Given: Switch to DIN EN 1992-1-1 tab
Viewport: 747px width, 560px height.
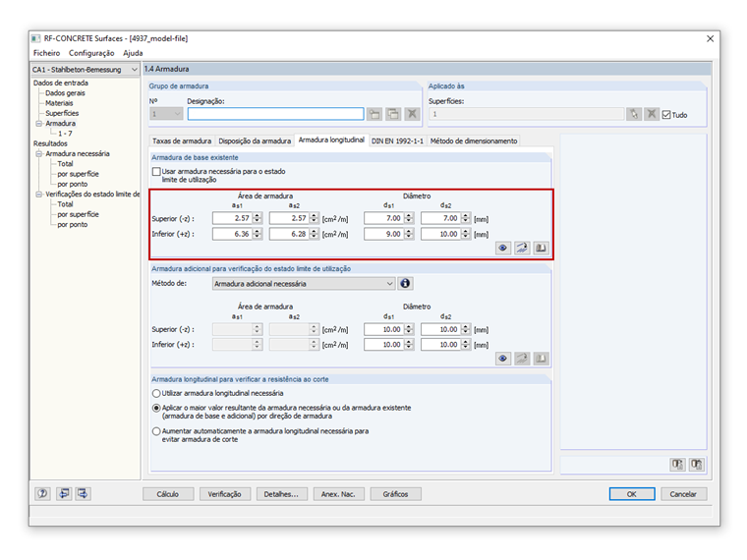Looking at the screenshot, I should tap(397, 140).
